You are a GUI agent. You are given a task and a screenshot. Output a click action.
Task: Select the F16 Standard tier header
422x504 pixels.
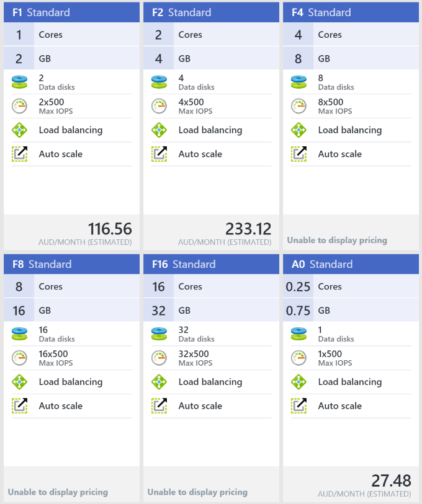click(211, 264)
